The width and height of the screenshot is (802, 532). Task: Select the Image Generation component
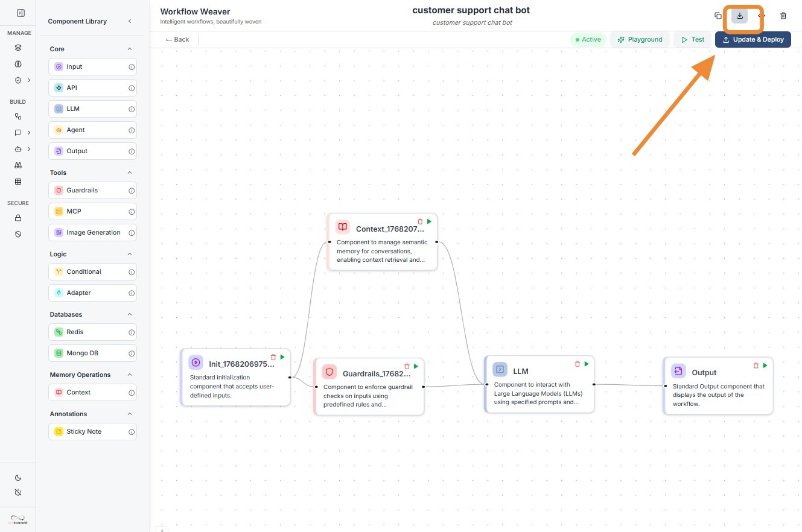click(92, 232)
